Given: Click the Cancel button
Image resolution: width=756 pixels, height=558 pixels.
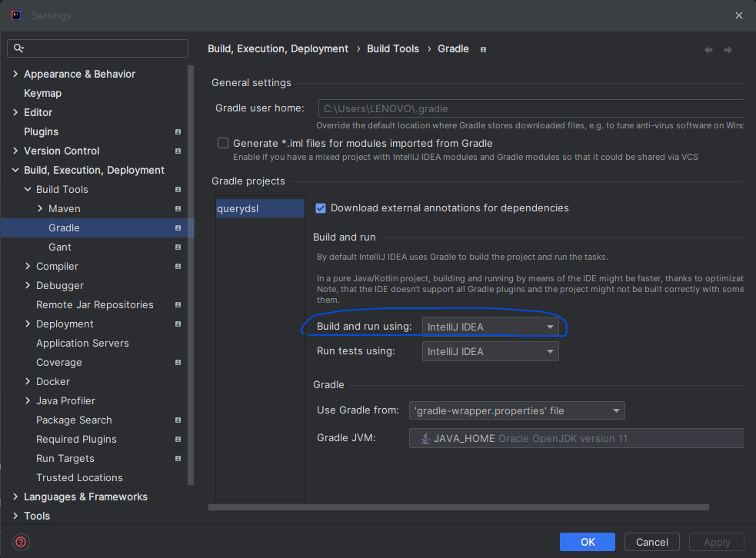Looking at the screenshot, I should click(x=652, y=542).
